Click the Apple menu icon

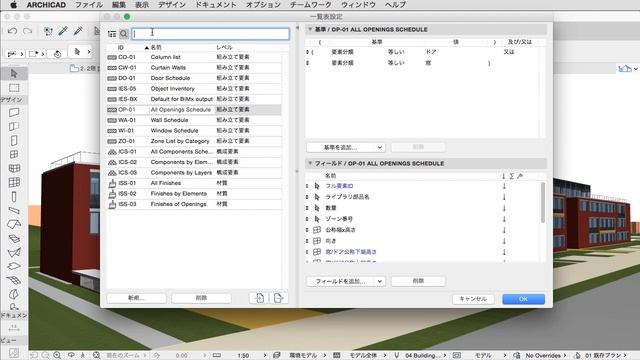13,5
